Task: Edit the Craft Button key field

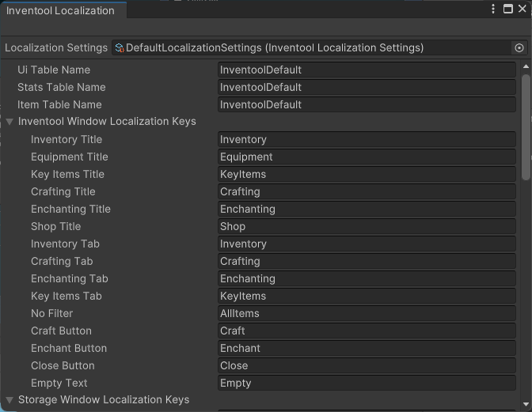Action: (x=367, y=331)
